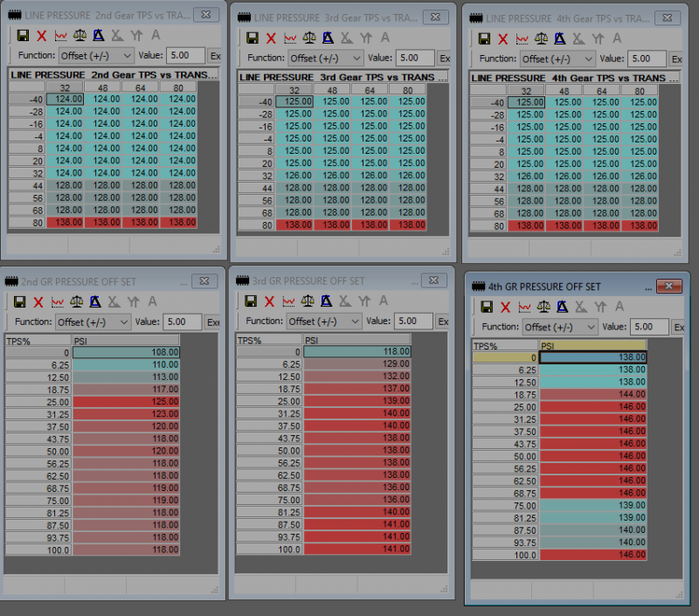The image size is (699, 616).
Task: Click the red X icon in 3rd Gear line pressure window
Action: pyautogui.click(x=271, y=38)
